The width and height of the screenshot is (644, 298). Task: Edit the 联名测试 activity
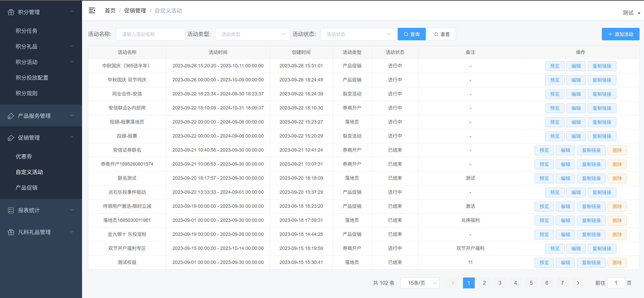(x=565, y=178)
